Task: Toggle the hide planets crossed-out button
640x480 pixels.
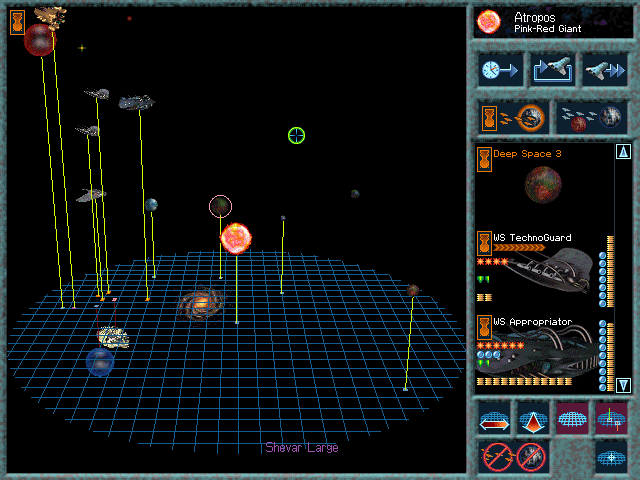Action: 531,457
